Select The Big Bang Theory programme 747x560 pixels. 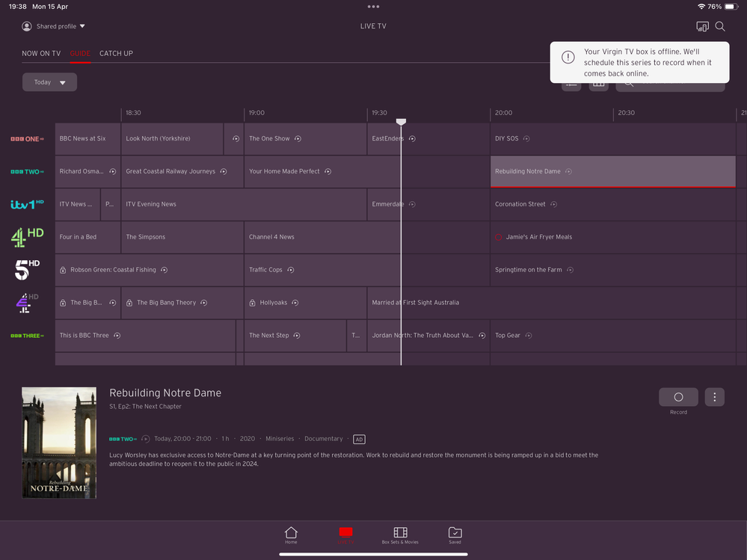pos(182,303)
